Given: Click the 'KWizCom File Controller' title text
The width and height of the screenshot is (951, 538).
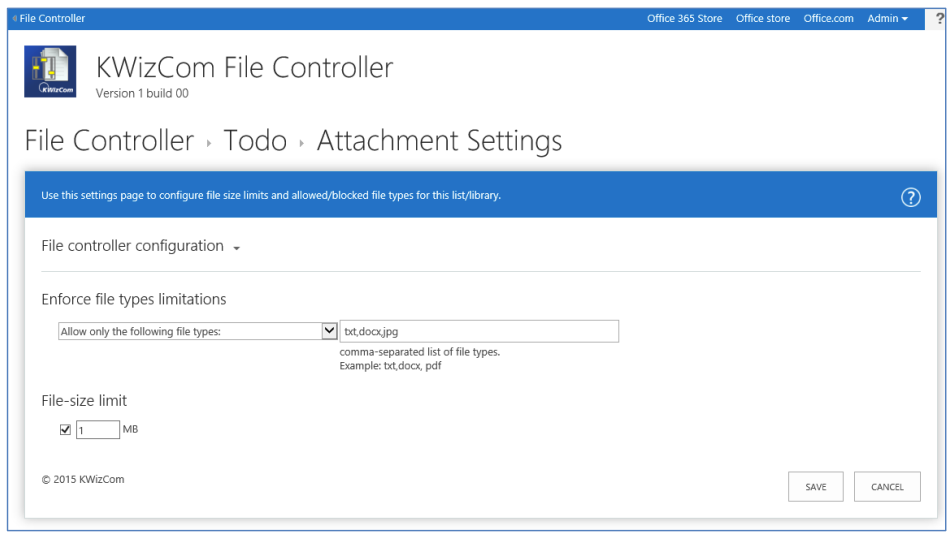Looking at the screenshot, I should click(x=244, y=67).
